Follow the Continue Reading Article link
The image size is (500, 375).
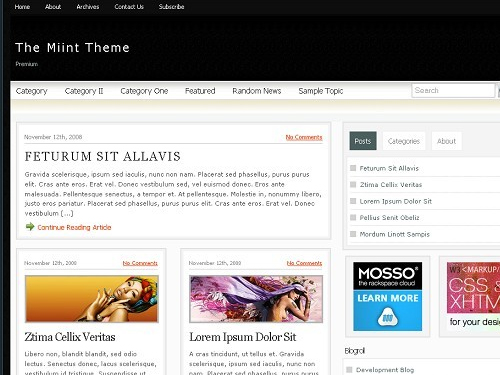[x=74, y=227]
